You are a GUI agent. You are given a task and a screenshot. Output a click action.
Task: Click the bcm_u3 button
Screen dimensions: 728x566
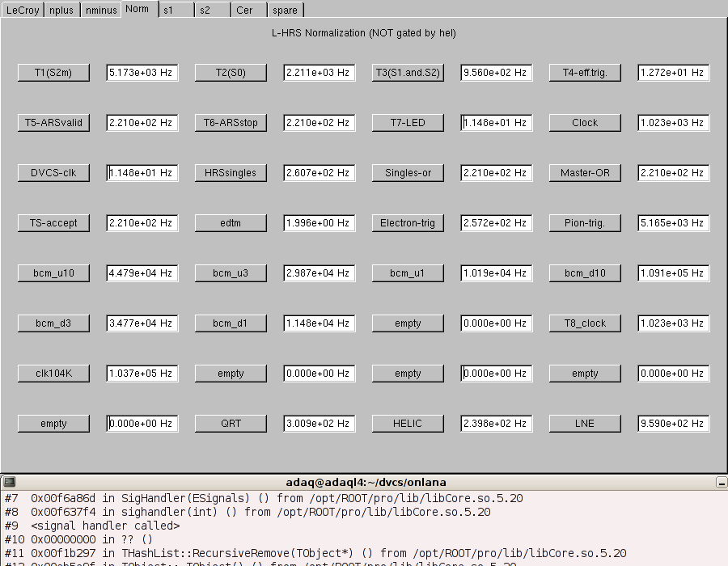tap(231, 273)
